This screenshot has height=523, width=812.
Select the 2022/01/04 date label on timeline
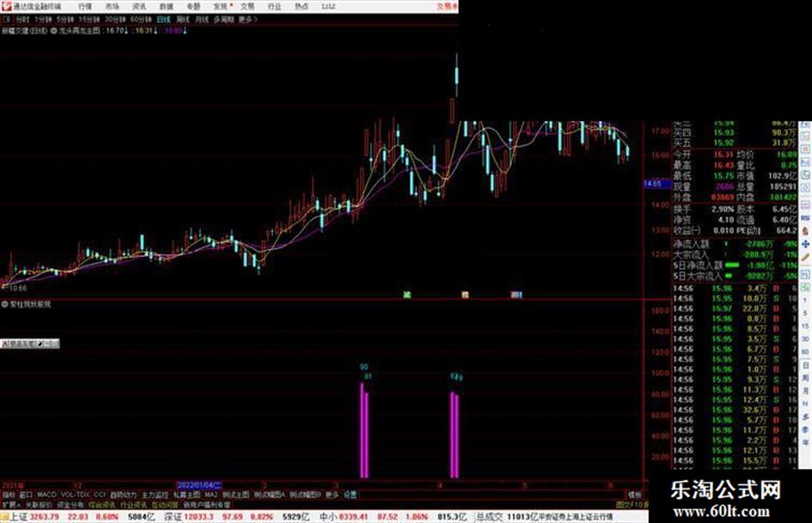click(x=199, y=485)
